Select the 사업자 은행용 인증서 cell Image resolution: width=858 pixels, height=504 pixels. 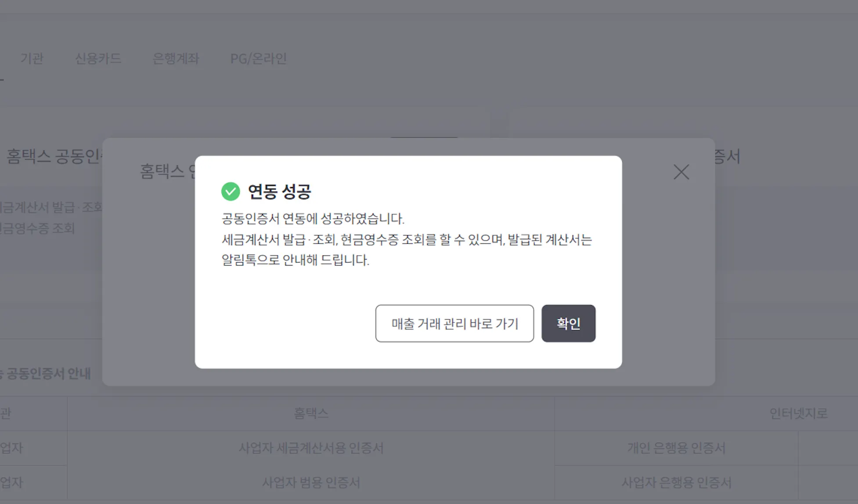(676, 482)
